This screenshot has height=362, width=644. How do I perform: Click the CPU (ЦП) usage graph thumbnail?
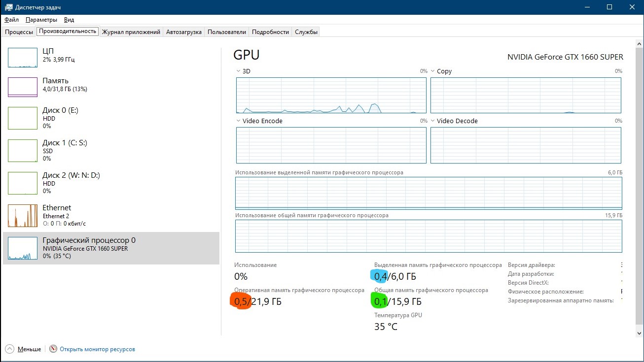pos(23,58)
